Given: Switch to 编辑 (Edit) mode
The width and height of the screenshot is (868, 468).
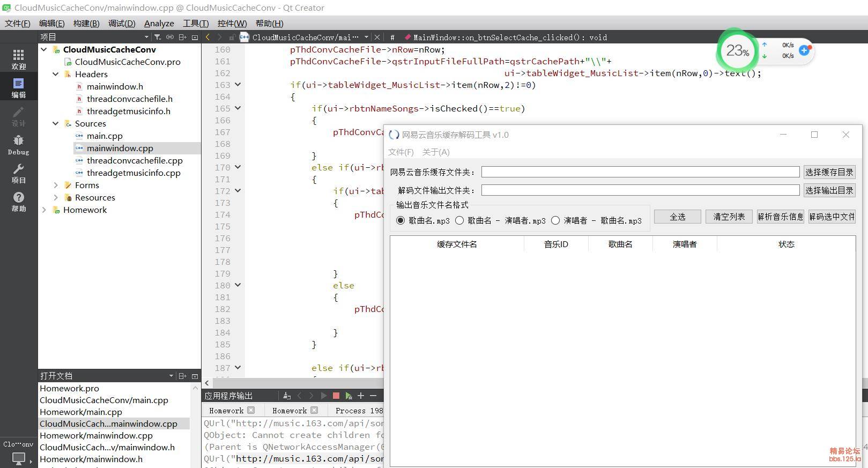Looking at the screenshot, I should click(x=19, y=87).
